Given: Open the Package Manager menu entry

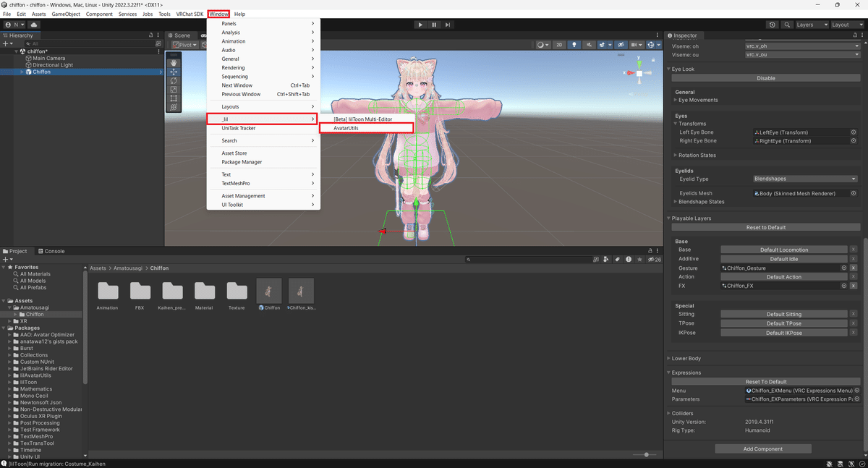Looking at the screenshot, I should 242,162.
